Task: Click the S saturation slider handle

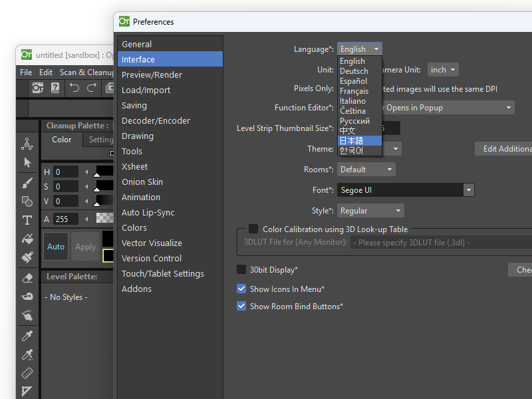Action: point(96,190)
